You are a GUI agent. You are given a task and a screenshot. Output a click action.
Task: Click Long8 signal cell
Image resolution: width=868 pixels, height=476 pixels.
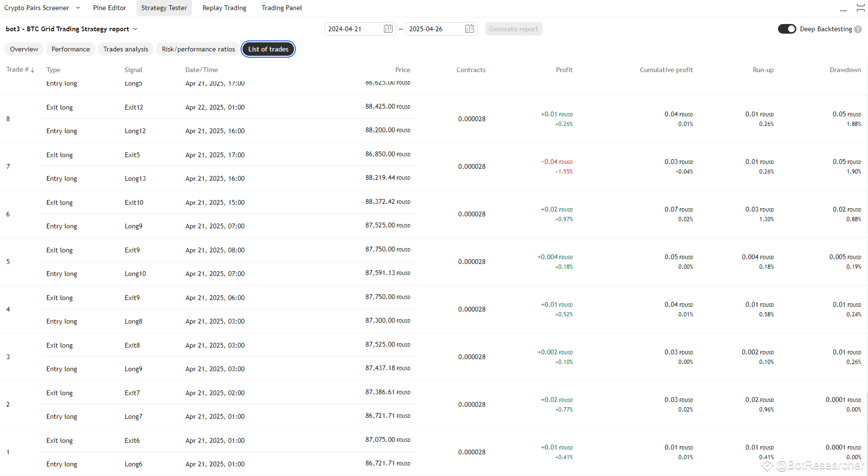[133, 321]
